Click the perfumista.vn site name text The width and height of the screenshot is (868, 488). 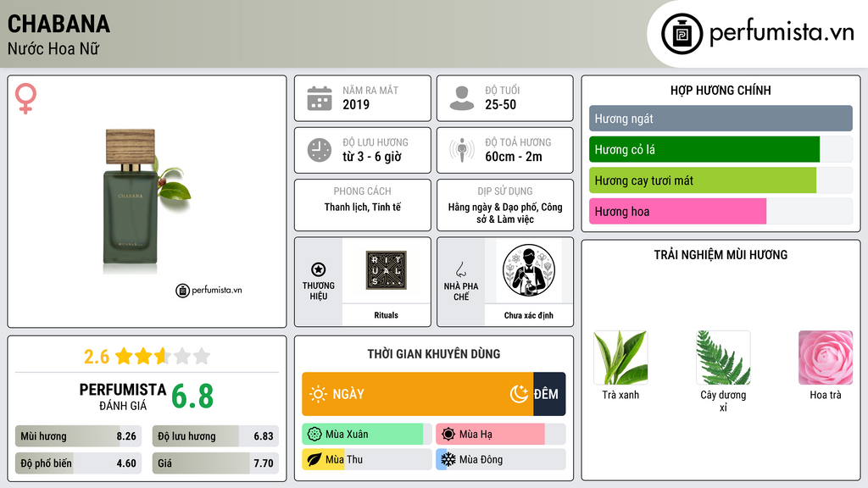[x=782, y=32]
